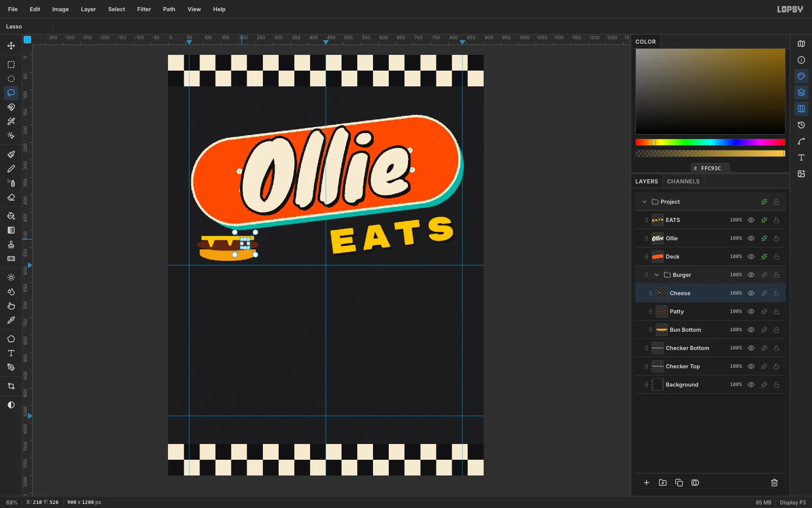This screenshot has width=812, height=508.
Task: Select the Magnetic Lasso tool
Action: (x=11, y=107)
